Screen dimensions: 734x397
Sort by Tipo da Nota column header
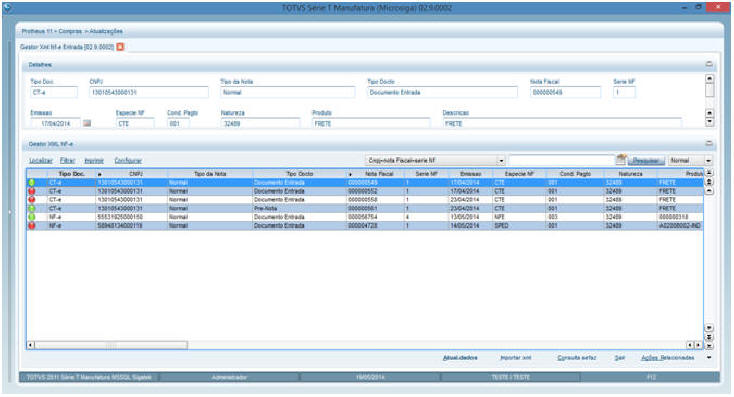210,174
